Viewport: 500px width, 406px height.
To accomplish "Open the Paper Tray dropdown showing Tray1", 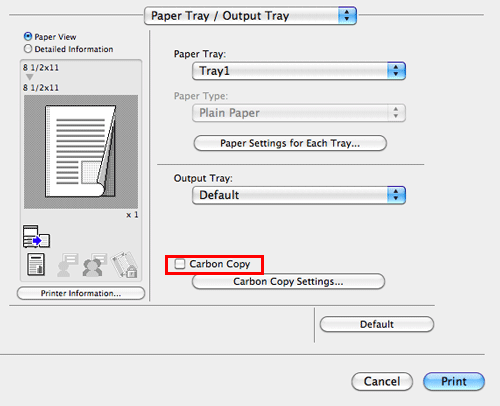I will pos(299,71).
